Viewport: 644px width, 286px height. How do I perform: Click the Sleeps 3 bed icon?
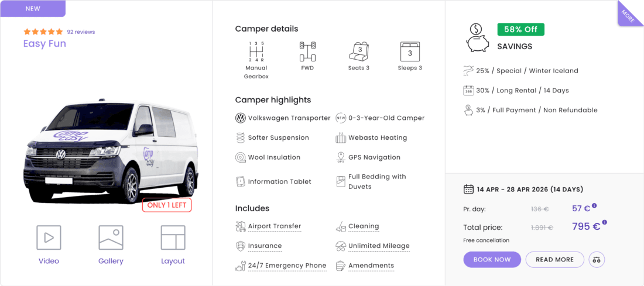pos(409,51)
